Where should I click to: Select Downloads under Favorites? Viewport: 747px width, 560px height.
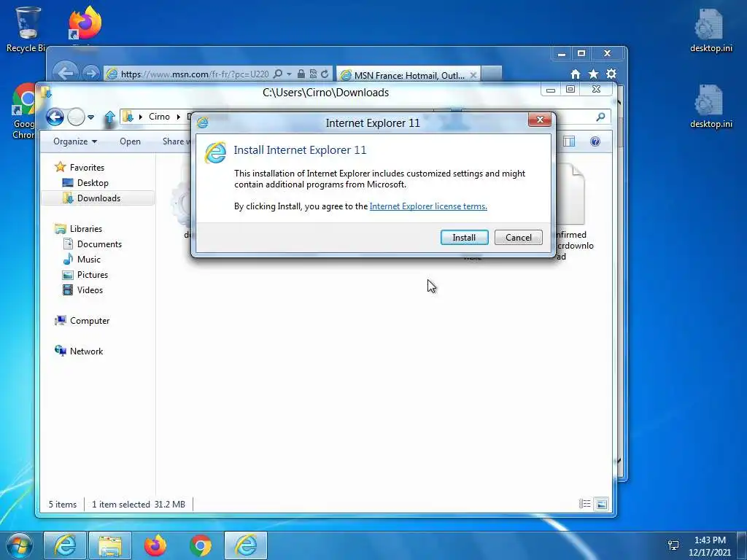pyautogui.click(x=98, y=198)
